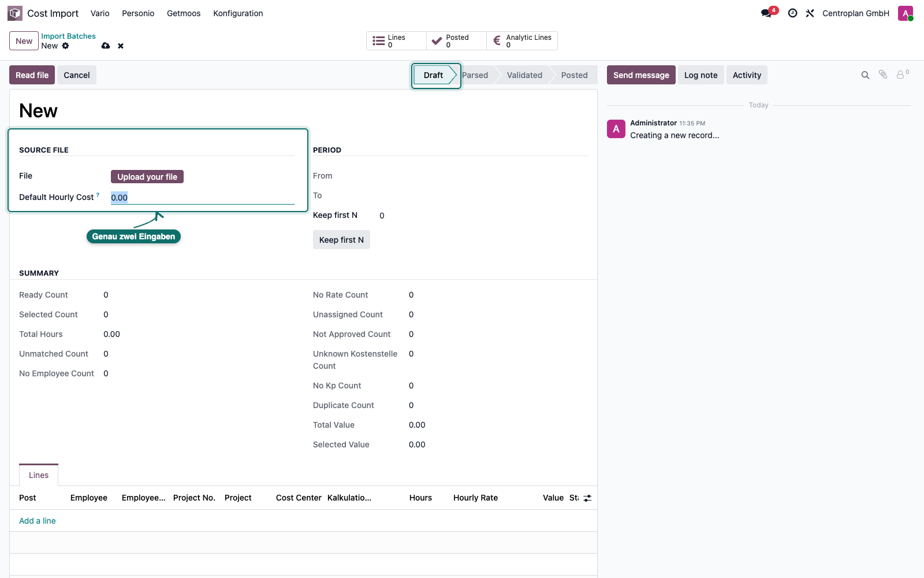Search messages with the magnifier icon
Image resolution: width=924 pixels, height=578 pixels.
(865, 75)
